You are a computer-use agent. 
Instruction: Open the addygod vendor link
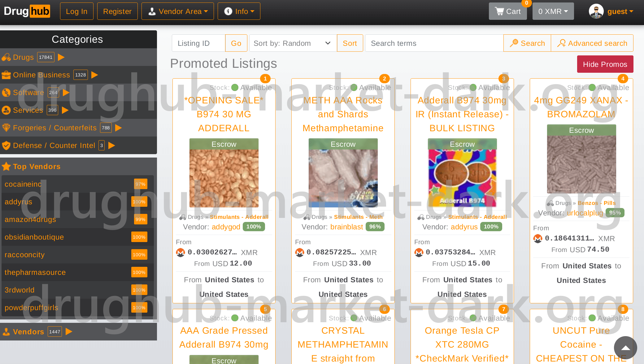(226, 227)
